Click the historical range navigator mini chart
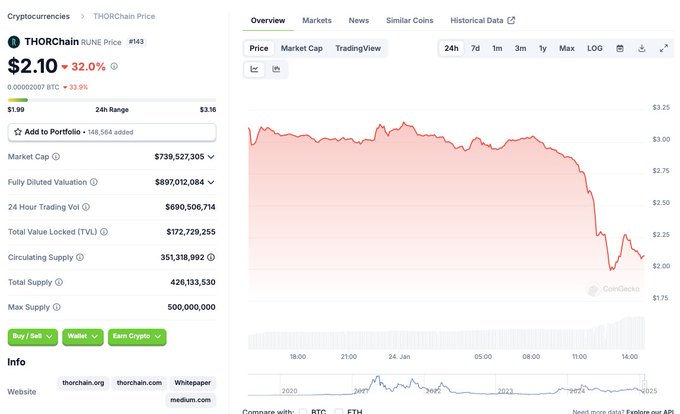680x414 pixels. (446, 385)
